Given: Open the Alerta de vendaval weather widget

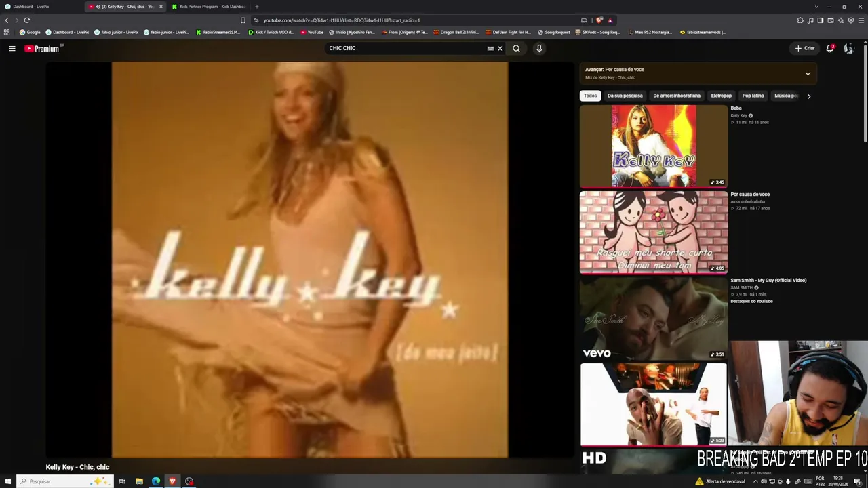Looking at the screenshot, I should [720, 481].
